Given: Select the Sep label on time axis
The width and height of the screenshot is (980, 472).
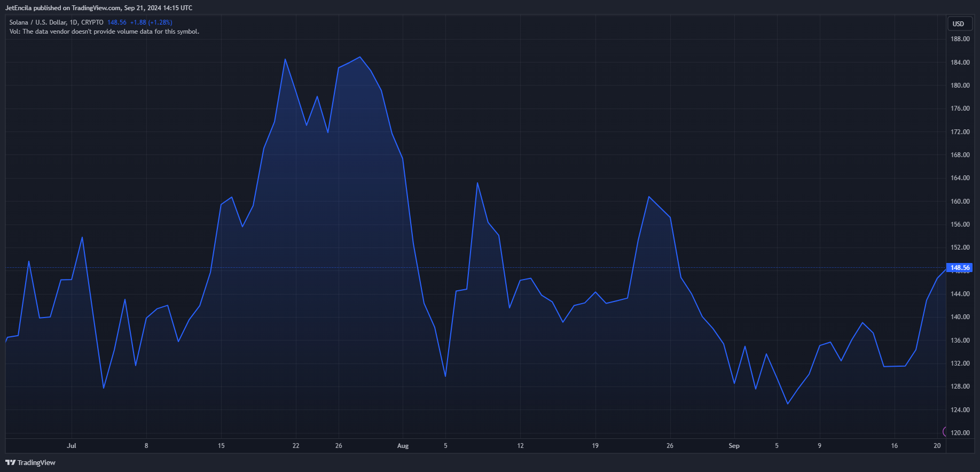Looking at the screenshot, I should (734, 446).
